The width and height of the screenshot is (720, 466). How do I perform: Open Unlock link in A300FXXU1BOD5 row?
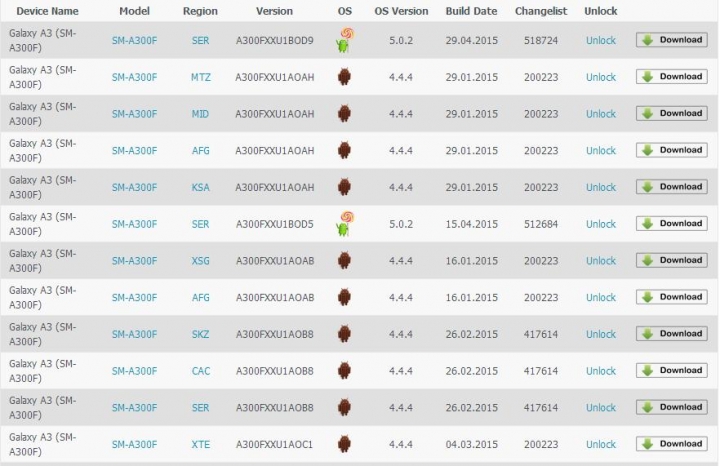(601, 224)
